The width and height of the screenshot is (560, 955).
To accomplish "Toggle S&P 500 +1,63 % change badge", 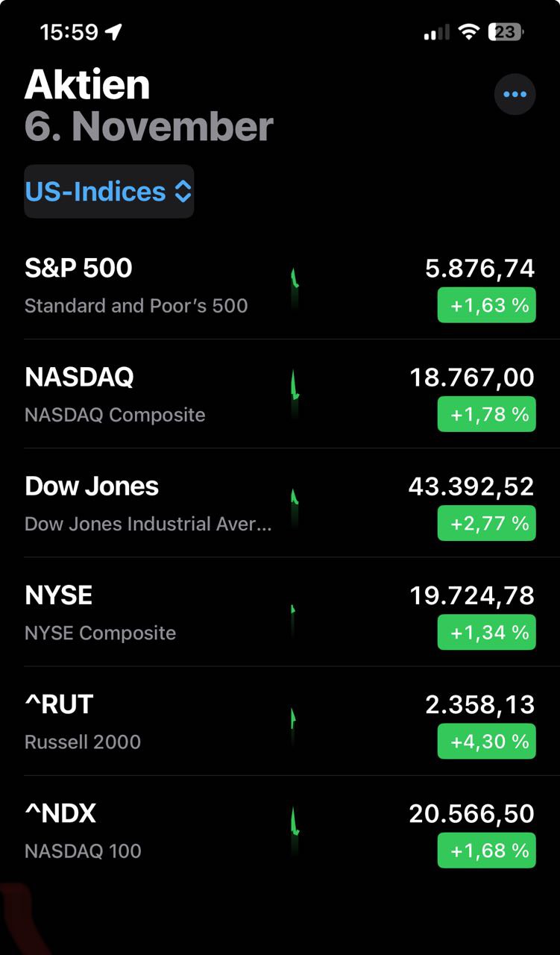I will click(x=486, y=305).
